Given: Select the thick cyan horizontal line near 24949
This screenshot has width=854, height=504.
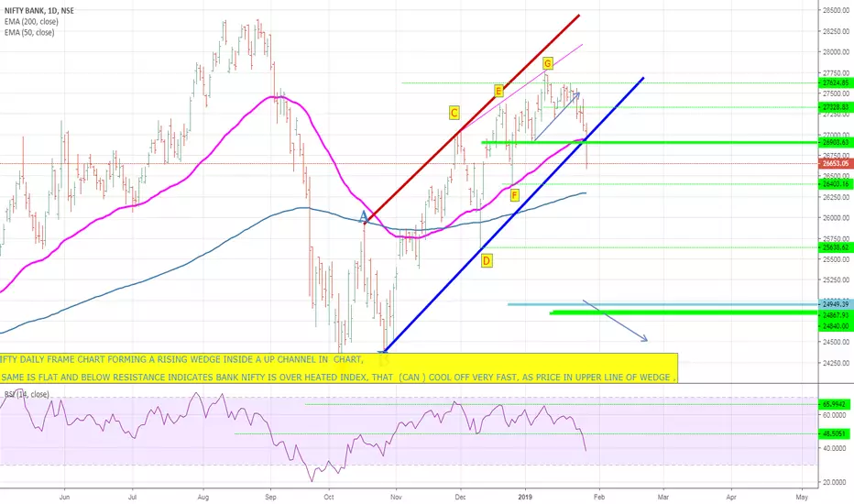Looking at the screenshot, I should click(662, 304).
